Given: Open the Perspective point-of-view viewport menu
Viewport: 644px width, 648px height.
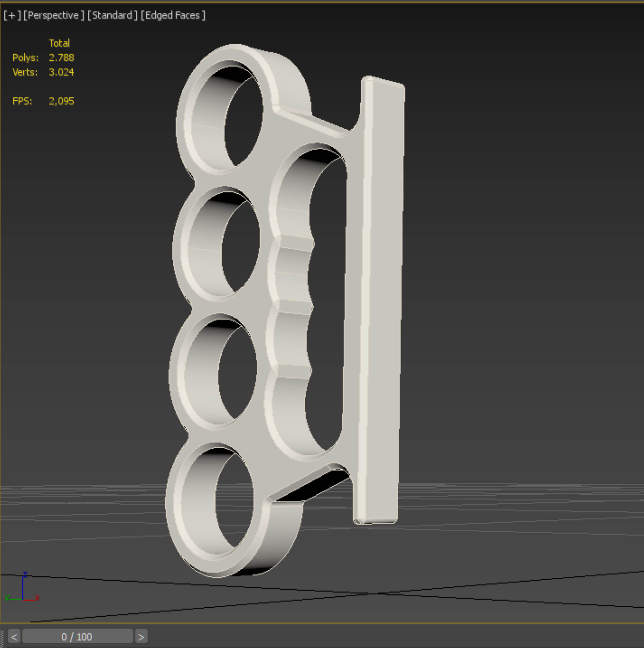Looking at the screenshot, I should pos(54,16).
